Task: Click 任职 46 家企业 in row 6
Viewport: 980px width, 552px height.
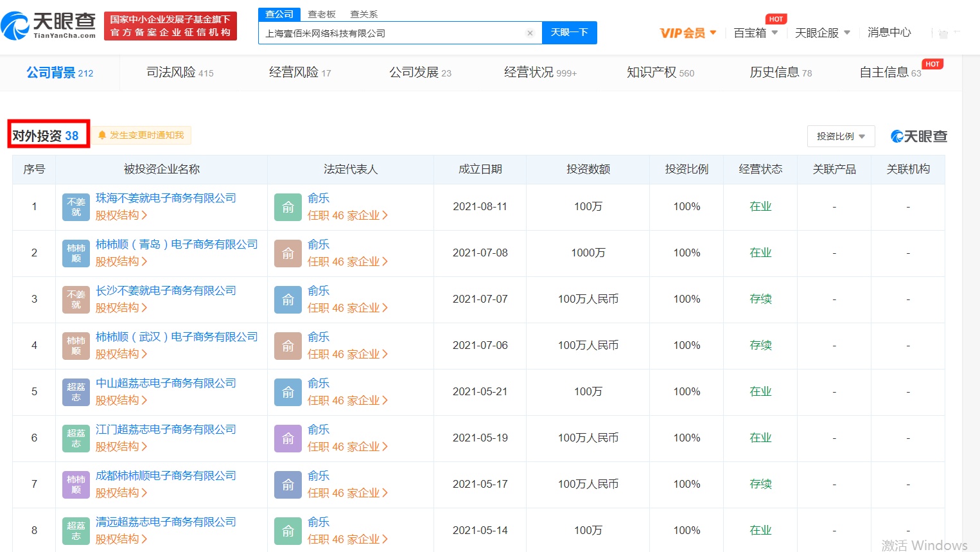Action: tap(347, 447)
